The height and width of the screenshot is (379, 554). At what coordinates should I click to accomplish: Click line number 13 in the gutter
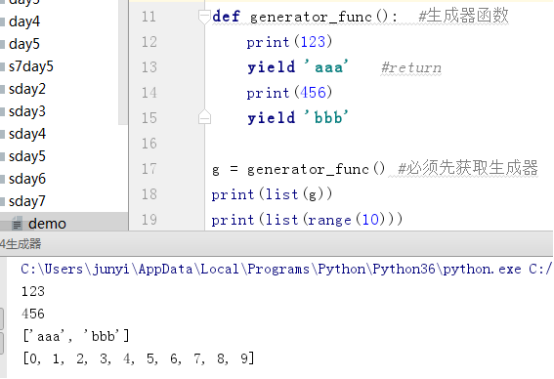pyautogui.click(x=149, y=67)
